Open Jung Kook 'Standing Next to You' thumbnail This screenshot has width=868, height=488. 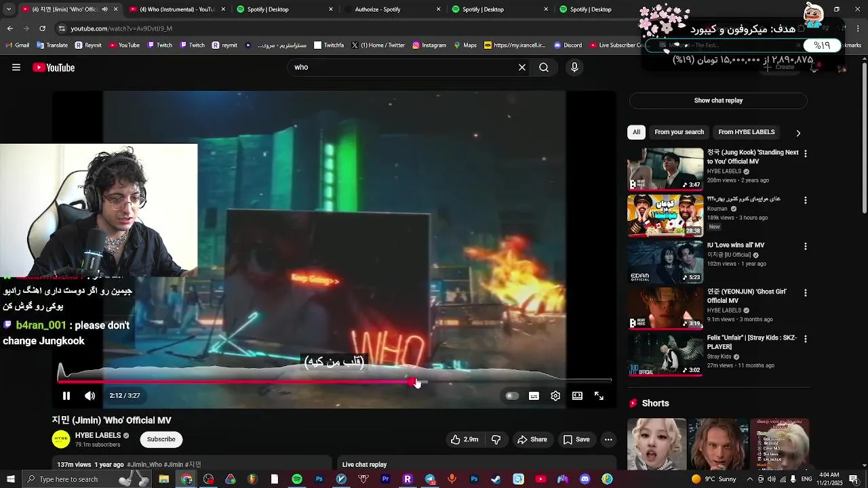(x=665, y=169)
